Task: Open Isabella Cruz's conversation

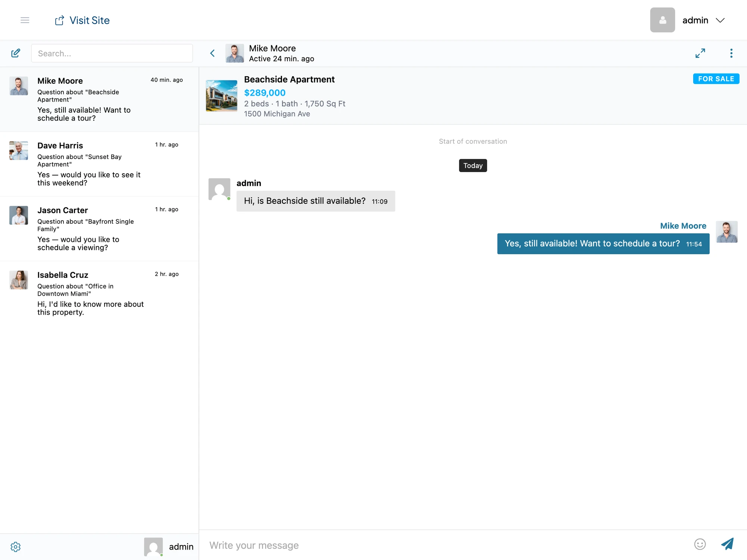Action: point(99,293)
